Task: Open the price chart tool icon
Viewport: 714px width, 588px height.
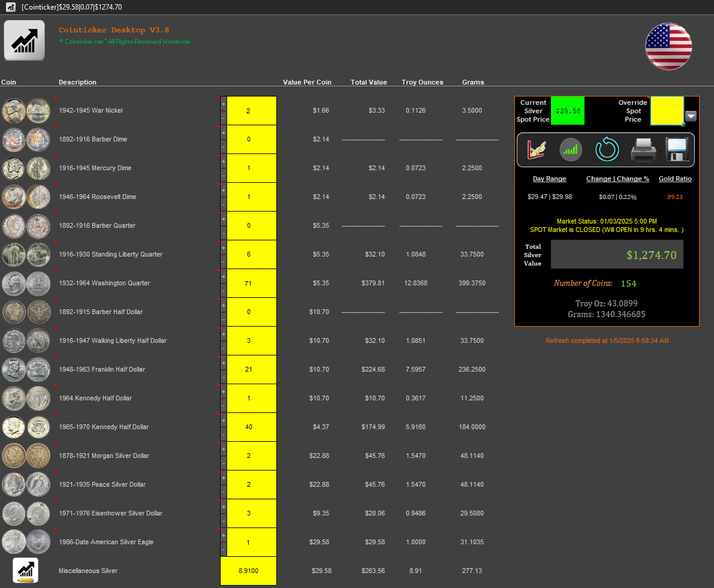Action: click(537, 150)
